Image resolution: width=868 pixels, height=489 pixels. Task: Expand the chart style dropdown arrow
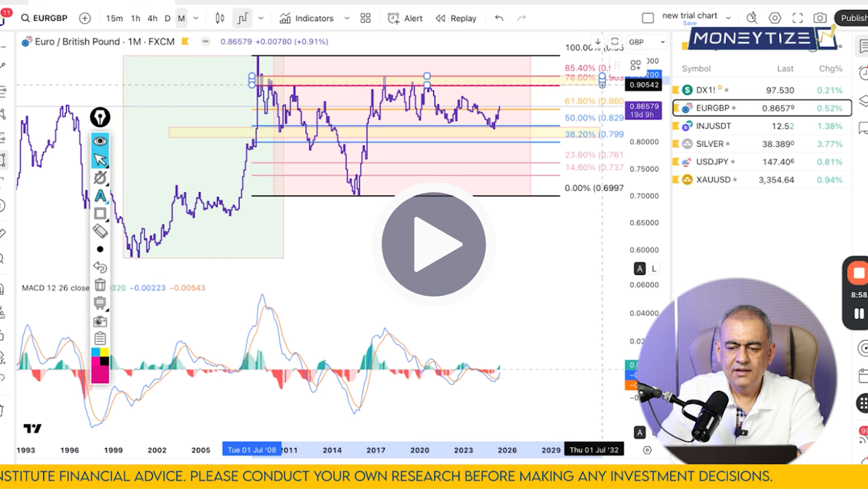click(x=261, y=18)
